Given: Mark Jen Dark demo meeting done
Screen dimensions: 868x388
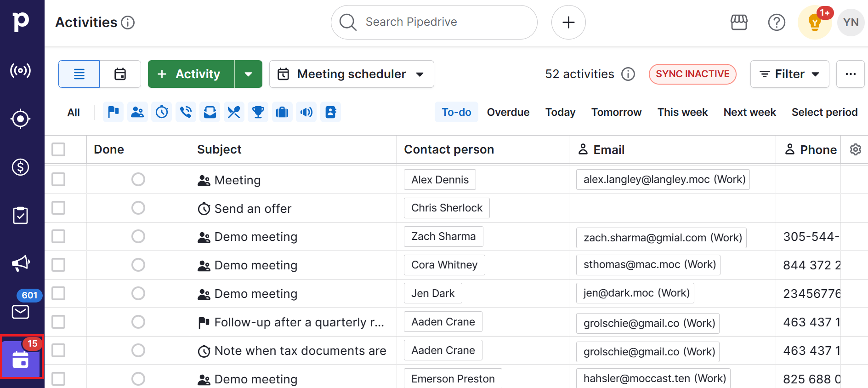Looking at the screenshot, I should [138, 293].
